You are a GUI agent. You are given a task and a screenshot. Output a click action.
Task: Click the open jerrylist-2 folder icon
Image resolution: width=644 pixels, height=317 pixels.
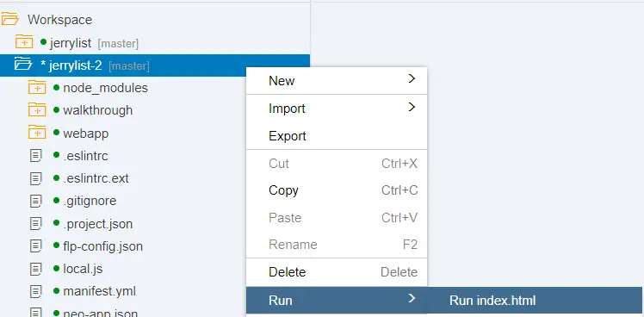point(23,65)
